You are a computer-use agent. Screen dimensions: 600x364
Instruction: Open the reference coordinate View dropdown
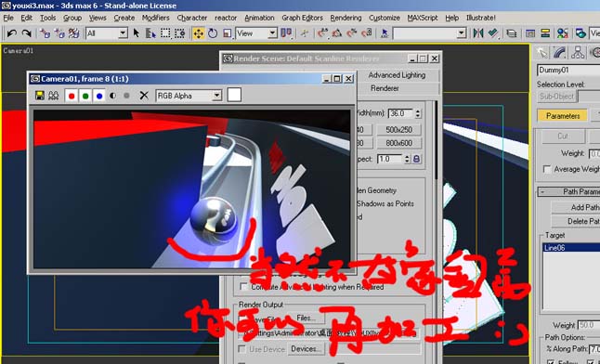(x=272, y=33)
